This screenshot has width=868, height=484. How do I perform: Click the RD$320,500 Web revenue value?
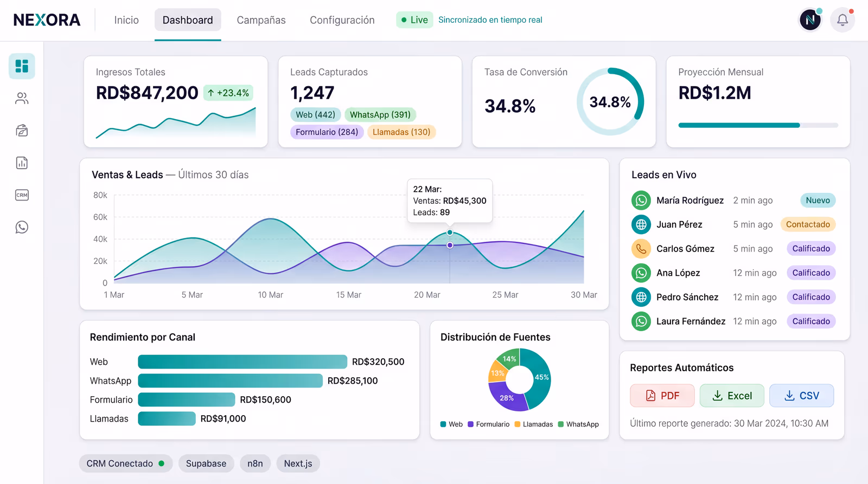(378, 362)
